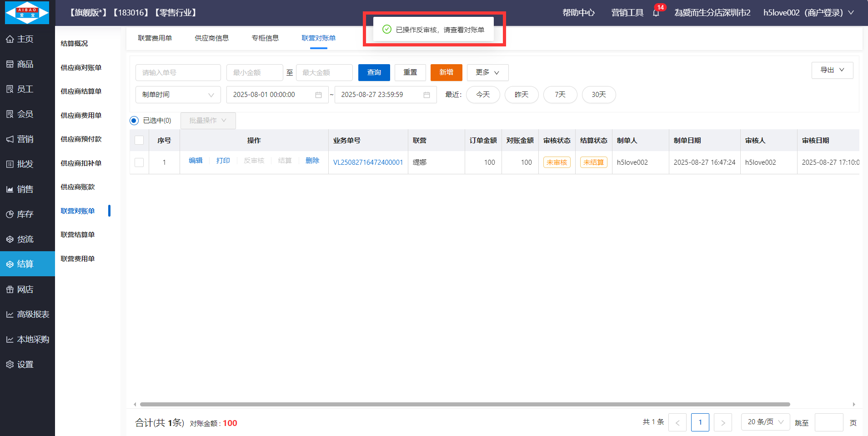Click the settings gear icon

click(x=10, y=365)
